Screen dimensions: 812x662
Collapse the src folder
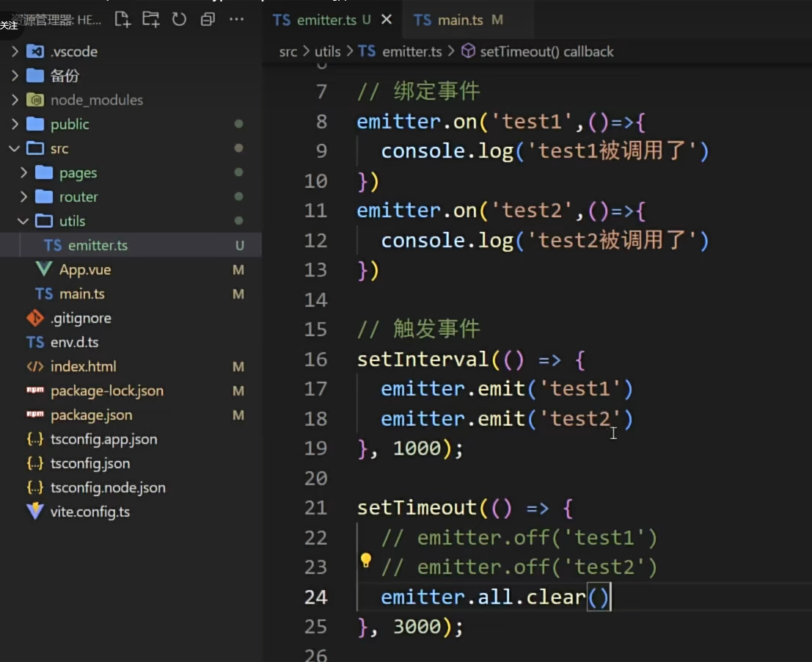point(59,148)
